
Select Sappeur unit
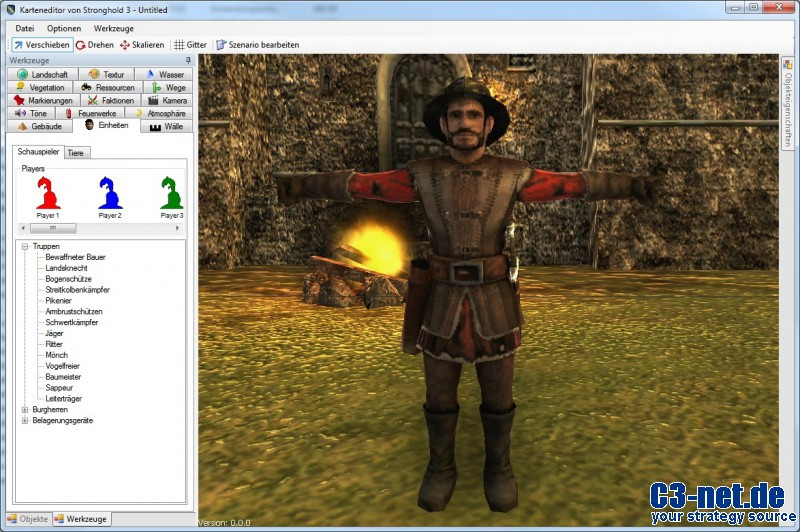click(x=59, y=388)
